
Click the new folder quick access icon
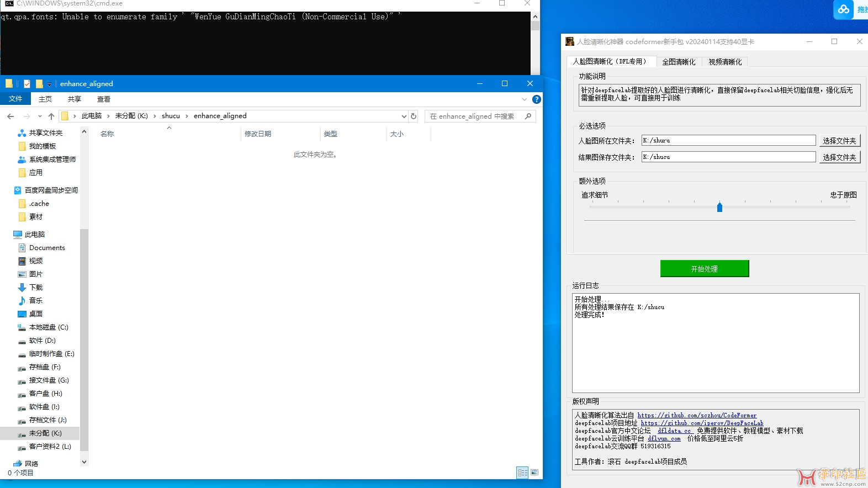pyautogui.click(x=39, y=84)
